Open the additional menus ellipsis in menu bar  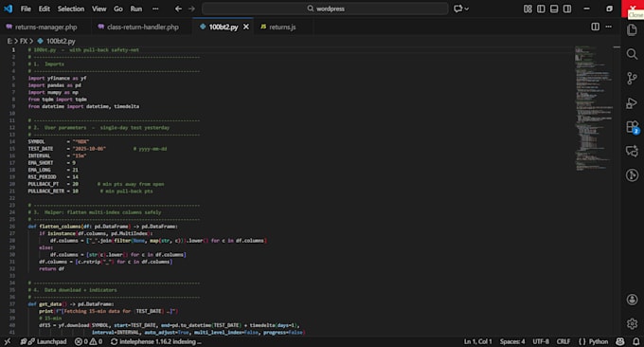155,9
